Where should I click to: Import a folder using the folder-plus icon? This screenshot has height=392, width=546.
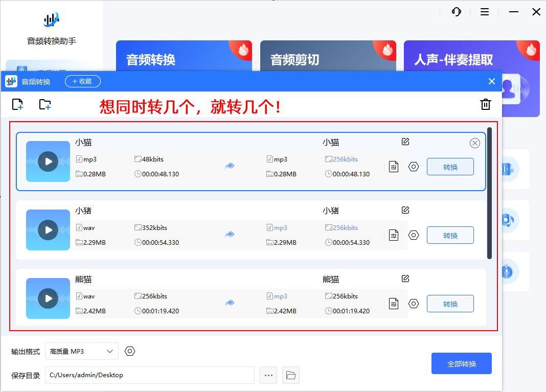[44, 104]
